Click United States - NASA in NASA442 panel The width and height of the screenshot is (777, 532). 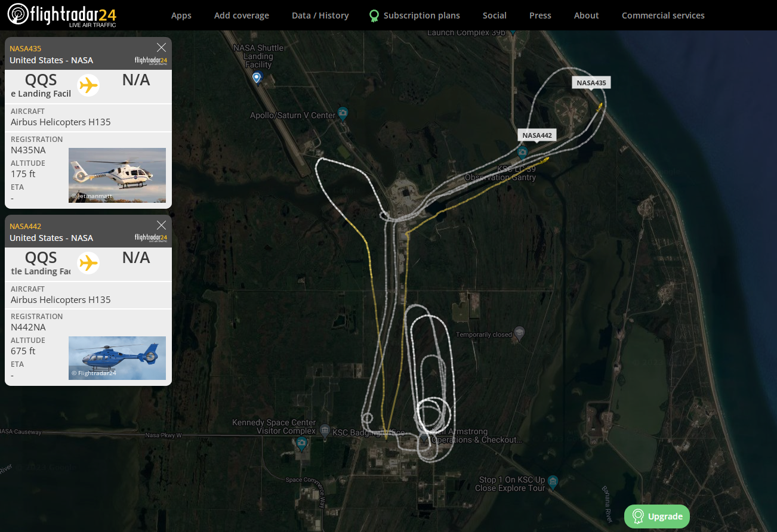51,238
